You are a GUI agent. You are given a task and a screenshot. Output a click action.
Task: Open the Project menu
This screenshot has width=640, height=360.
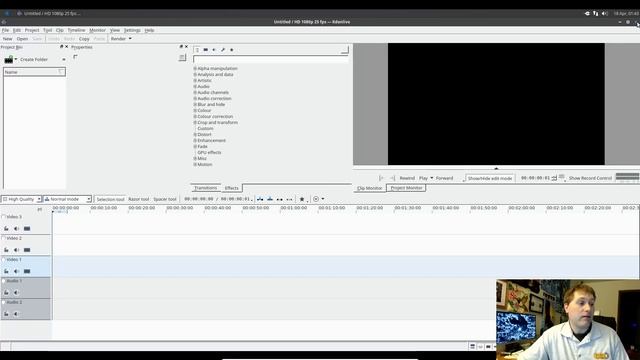tap(32, 30)
